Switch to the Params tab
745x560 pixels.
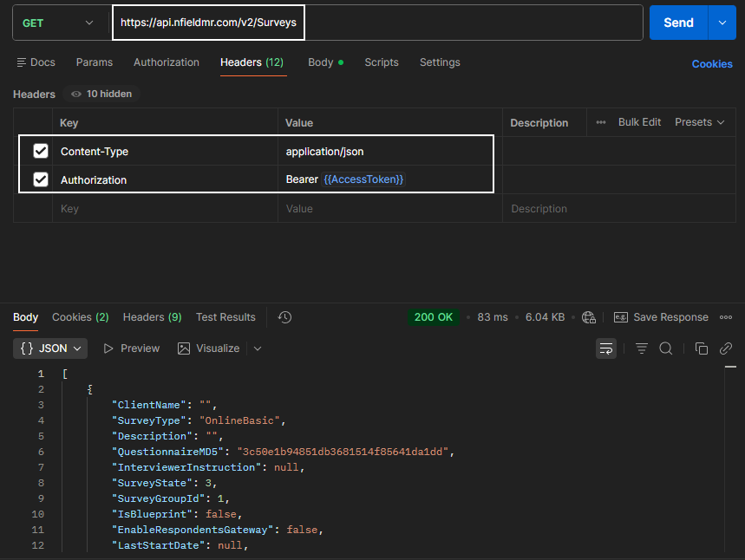pos(94,62)
